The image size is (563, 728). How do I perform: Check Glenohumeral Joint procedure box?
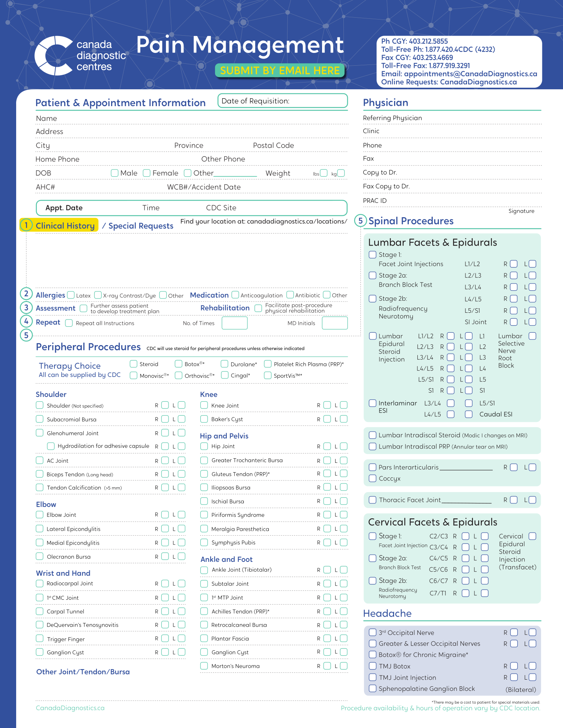[x=40, y=433]
